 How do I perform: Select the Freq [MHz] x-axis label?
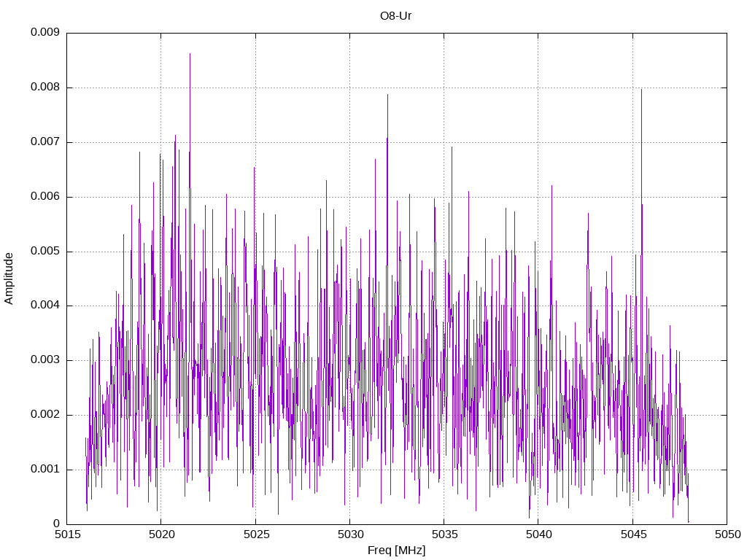396,551
